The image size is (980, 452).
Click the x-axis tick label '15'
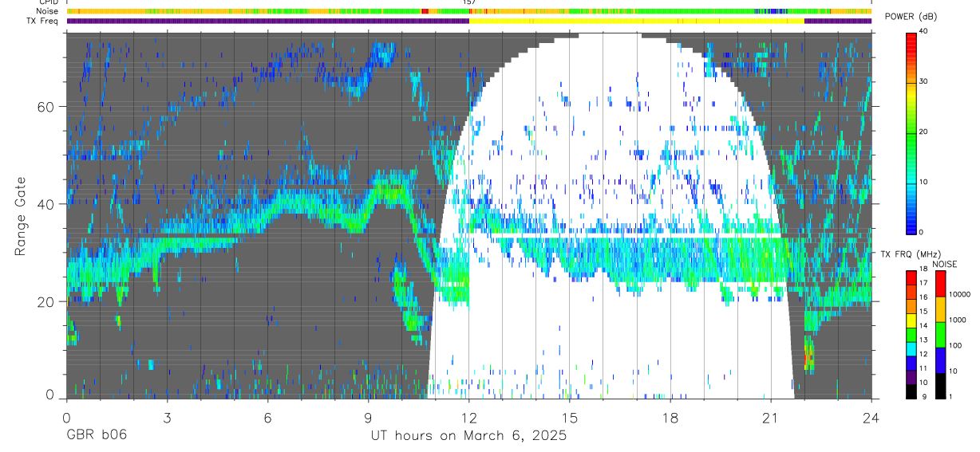coord(569,417)
